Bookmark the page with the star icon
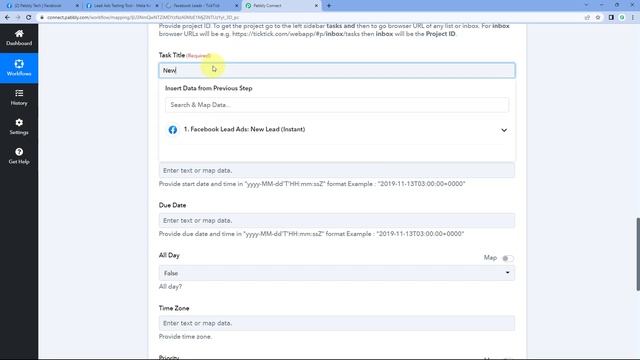The width and height of the screenshot is (640, 360). (598, 17)
